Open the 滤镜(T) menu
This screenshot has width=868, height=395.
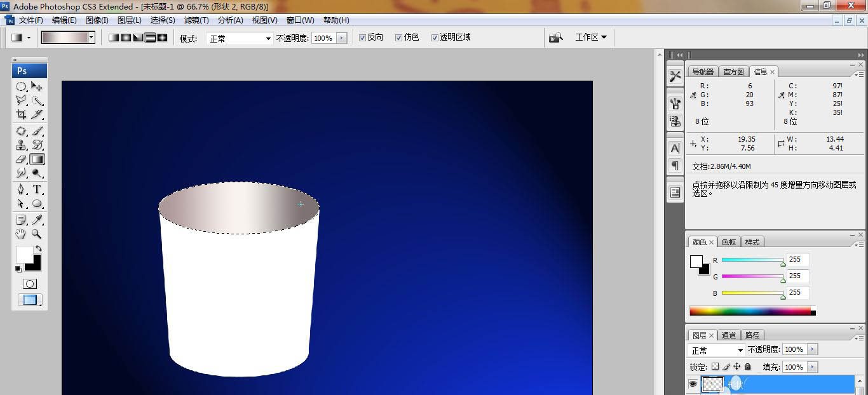196,20
